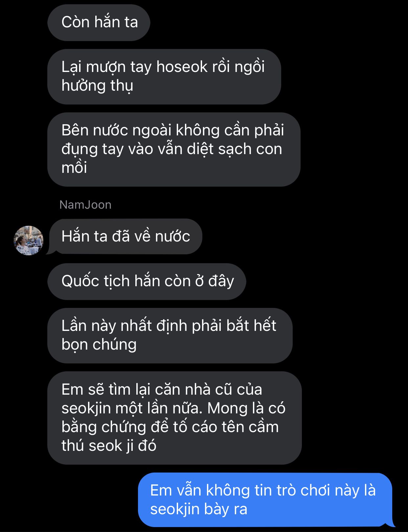Tap the "Hắn ta đã về nước" bubble
The image size is (408, 532).
(125, 237)
